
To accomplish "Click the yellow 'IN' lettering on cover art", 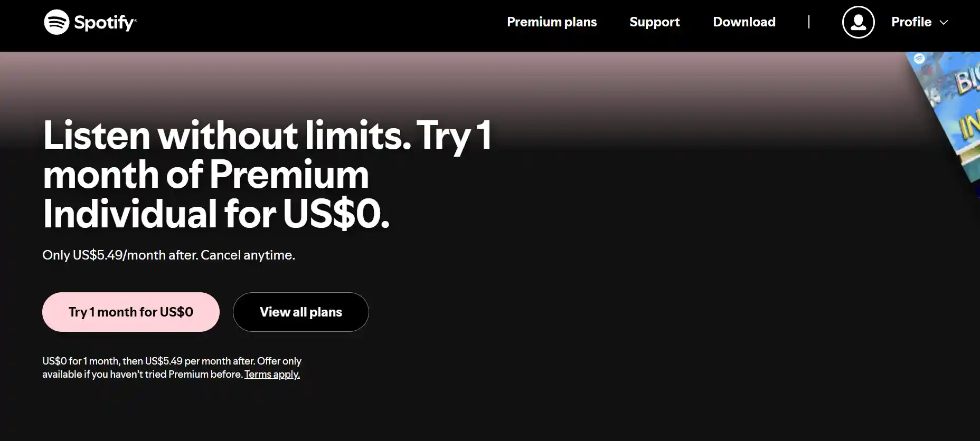I will pos(970,125).
